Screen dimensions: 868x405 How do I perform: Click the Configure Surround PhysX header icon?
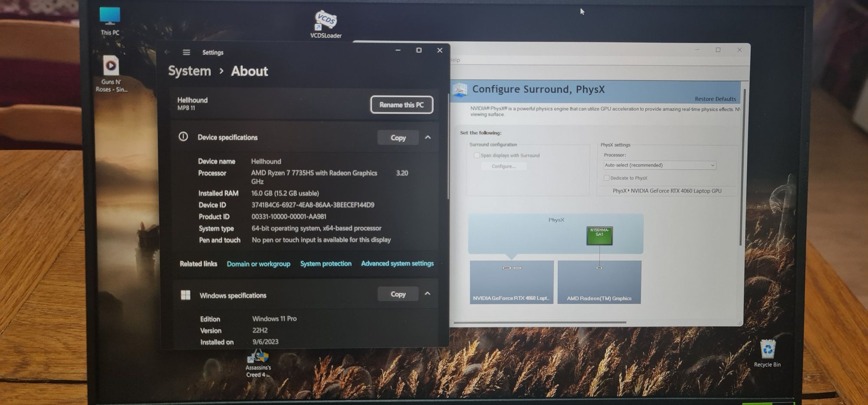pos(460,90)
